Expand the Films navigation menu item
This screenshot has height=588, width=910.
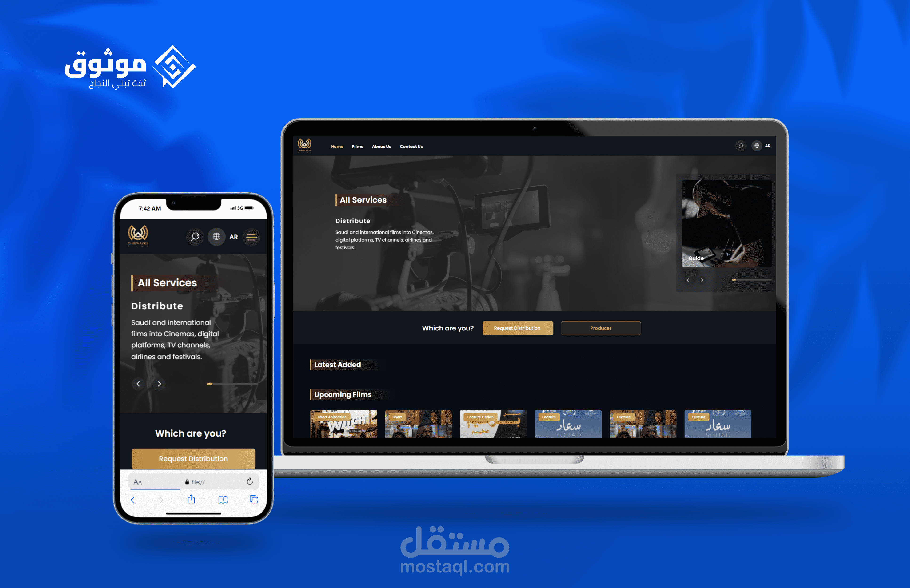358,147
